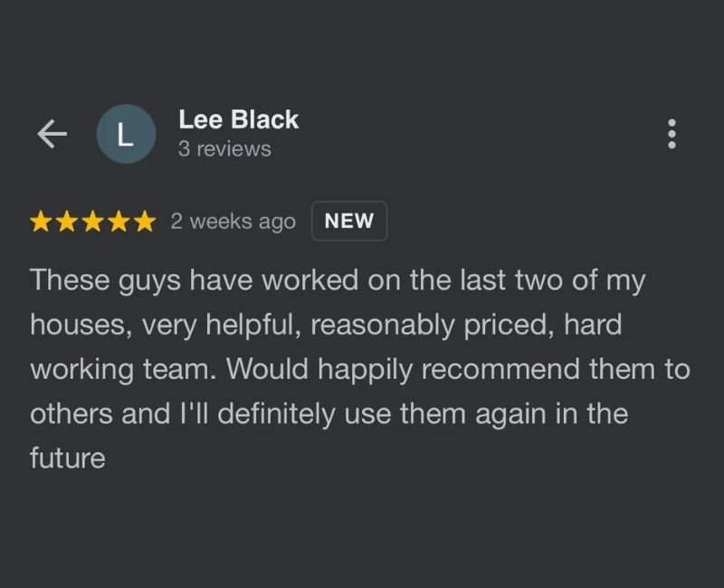
Task: Click the word "helpful" in the review
Action: pos(251,325)
